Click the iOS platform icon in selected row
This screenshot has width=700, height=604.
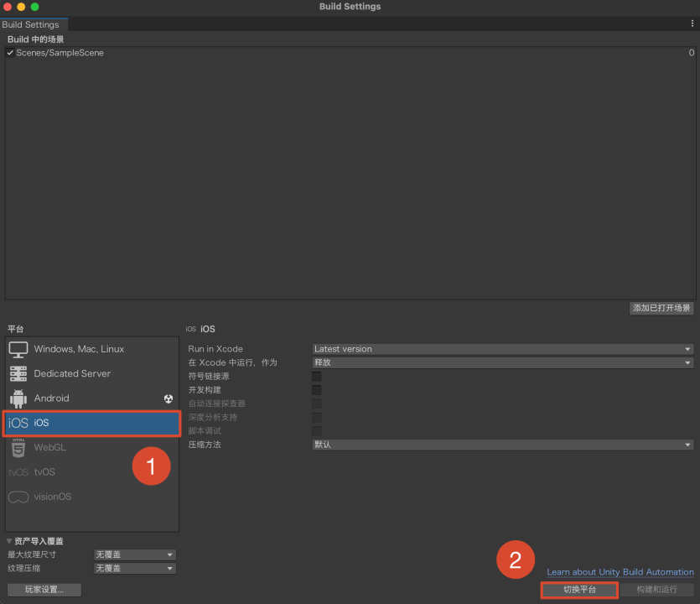18,423
